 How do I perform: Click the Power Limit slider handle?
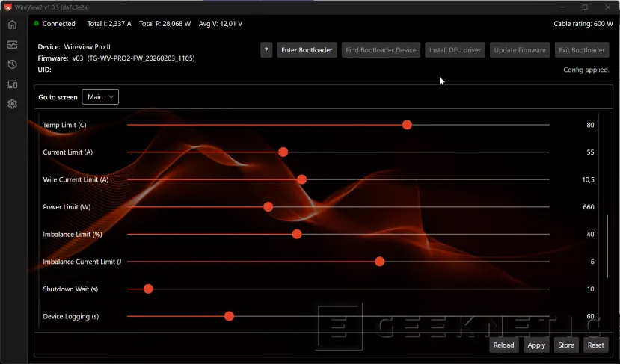(268, 207)
